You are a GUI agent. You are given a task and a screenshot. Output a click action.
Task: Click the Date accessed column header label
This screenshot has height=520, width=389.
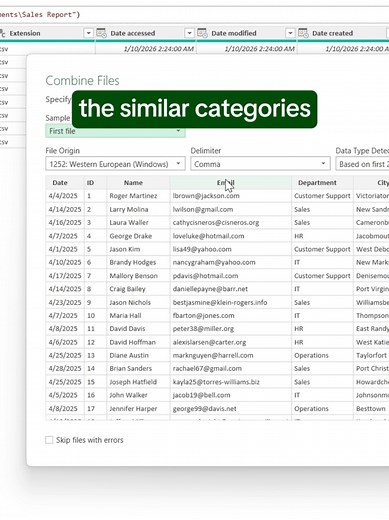(133, 33)
